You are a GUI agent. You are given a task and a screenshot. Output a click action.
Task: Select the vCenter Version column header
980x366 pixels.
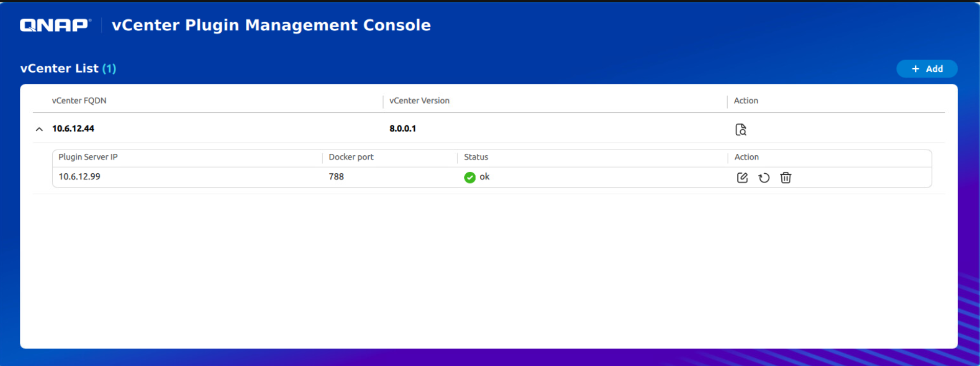[419, 101]
